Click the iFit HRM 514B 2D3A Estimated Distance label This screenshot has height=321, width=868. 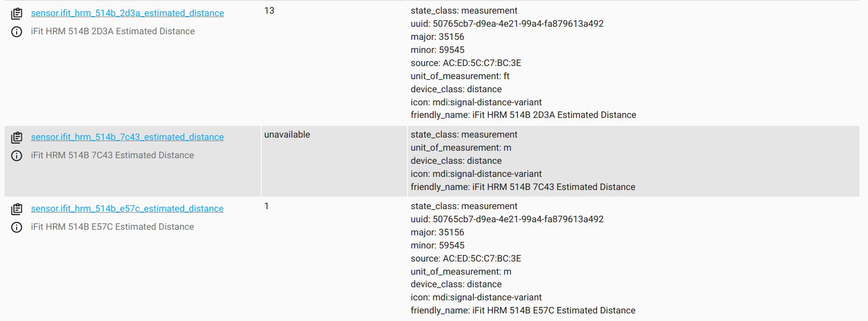(112, 31)
